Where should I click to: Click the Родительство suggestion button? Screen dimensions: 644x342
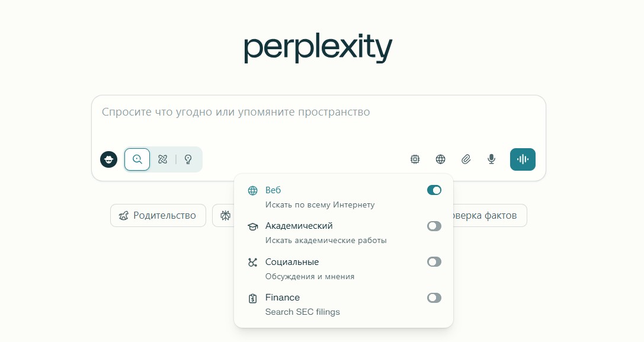coord(158,216)
